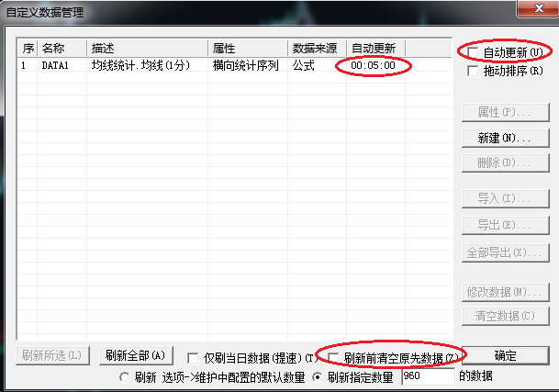559x392 pixels.
Task: Click the 名称 column header
Action: pyautogui.click(x=62, y=48)
